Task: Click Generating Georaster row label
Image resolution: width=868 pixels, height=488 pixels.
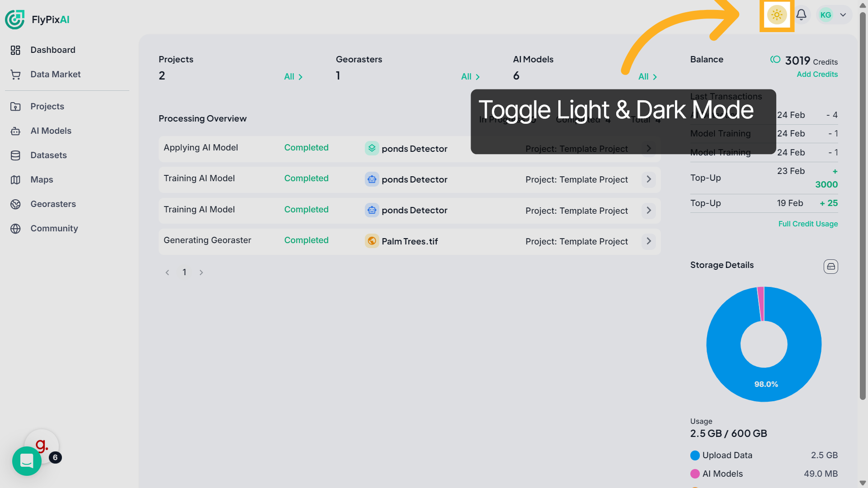Action: click(207, 240)
